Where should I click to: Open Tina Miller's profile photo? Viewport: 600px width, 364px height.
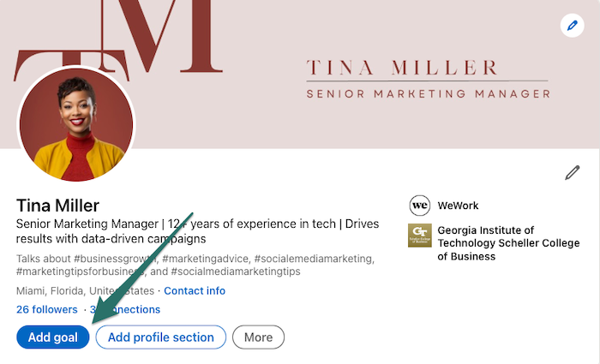(x=77, y=122)
